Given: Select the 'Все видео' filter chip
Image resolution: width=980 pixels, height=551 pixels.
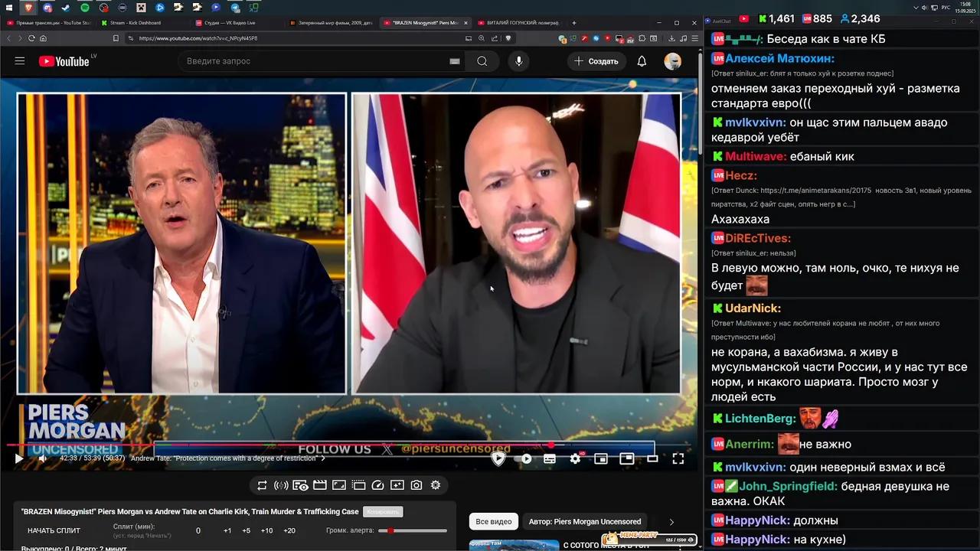Looking at the screenshot, I should click(494, 522).
